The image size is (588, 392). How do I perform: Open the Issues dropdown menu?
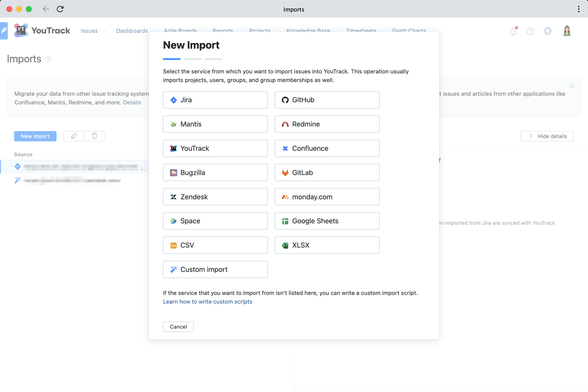104,31
